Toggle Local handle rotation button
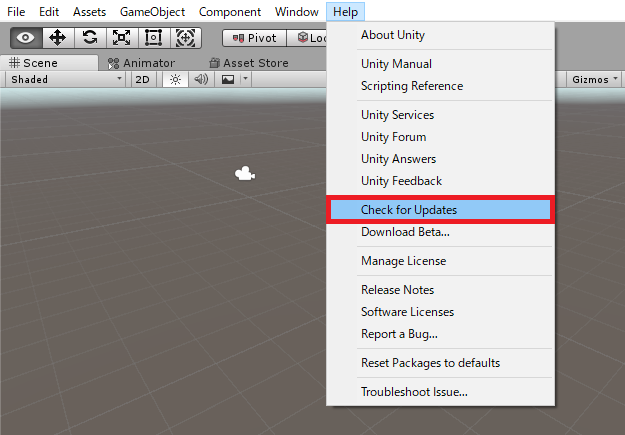 307,38
